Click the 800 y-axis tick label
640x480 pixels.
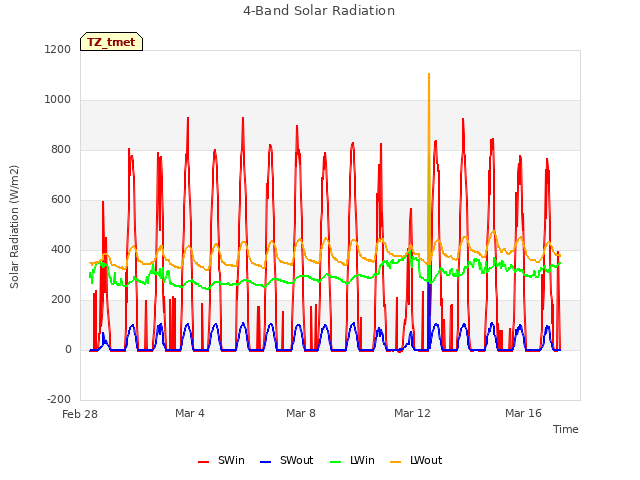click(x=61, y=150)
